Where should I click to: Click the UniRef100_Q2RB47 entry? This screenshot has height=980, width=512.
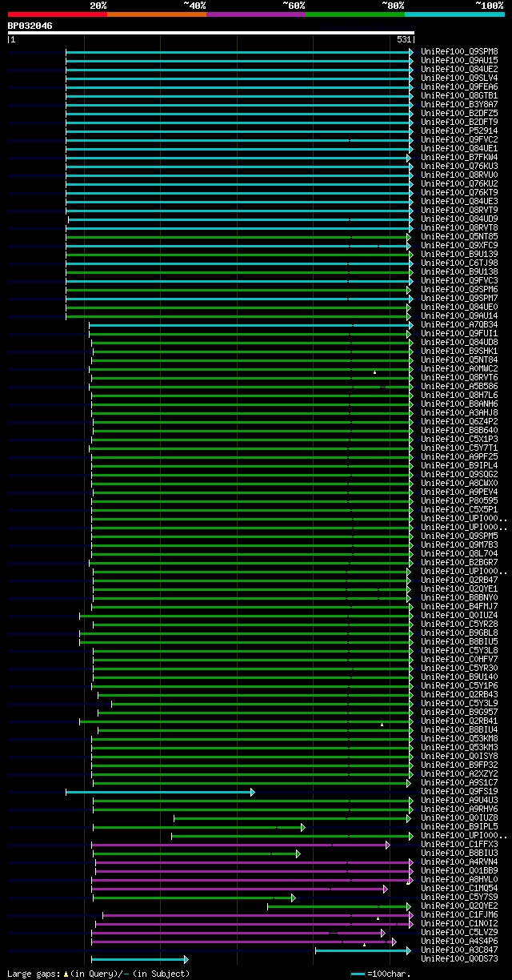(460, 580)
